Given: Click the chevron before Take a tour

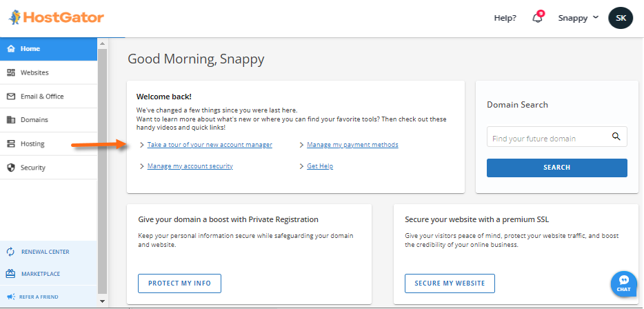Looking at the screenshot, I should pos(142,145).
